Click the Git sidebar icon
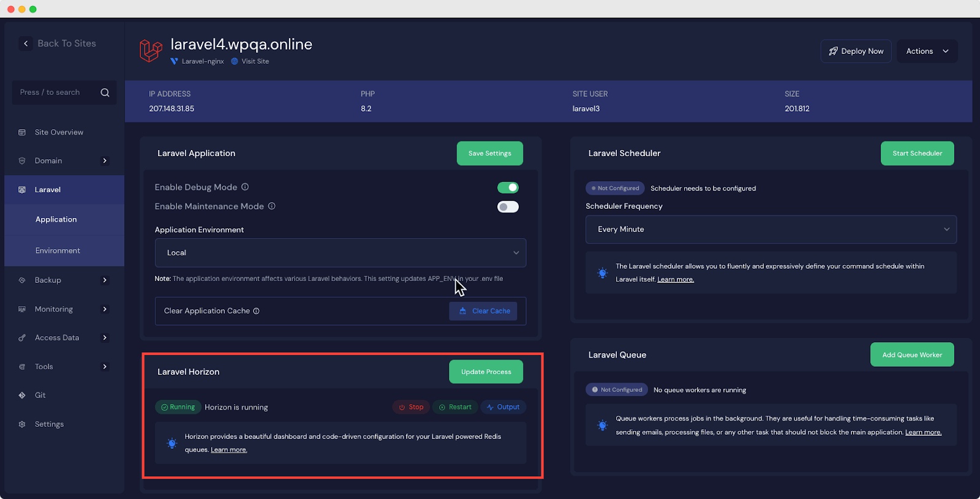Image resolution: width=980 pixels, height=499 pixels. point(22,396)
